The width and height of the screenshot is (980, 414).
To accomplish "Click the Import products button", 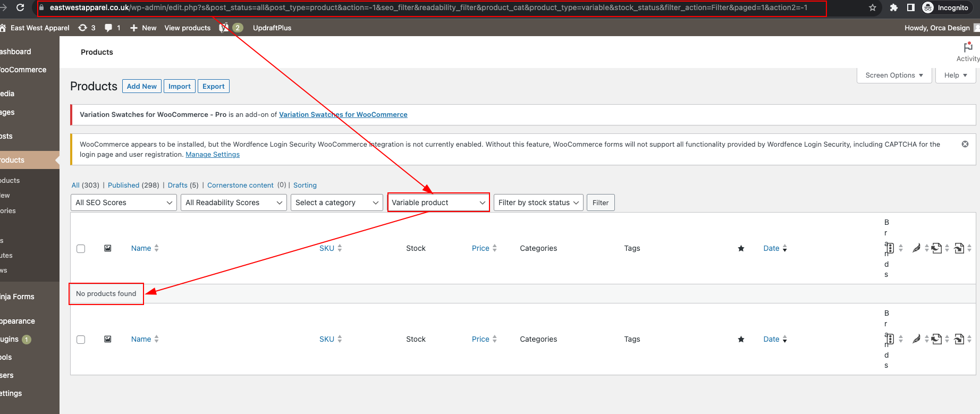I will 180,86.
